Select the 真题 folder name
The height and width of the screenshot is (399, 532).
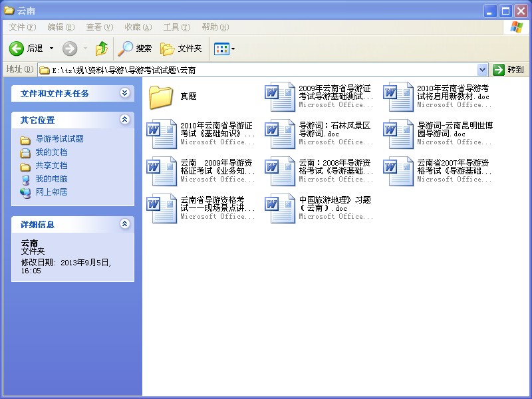tap(189, 96)
